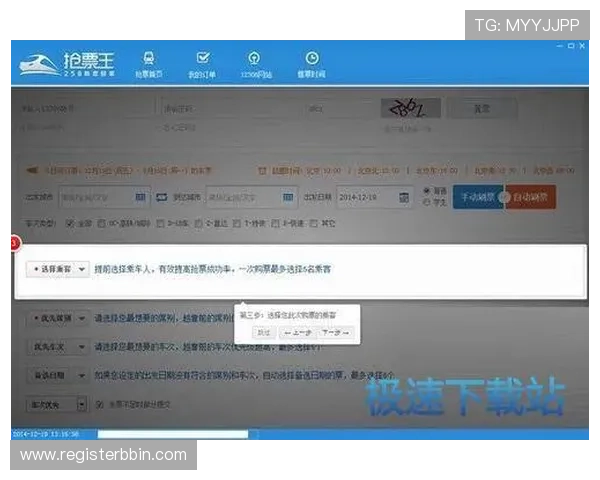This screenshot has height=480, width=600.
Task: Click the white progress bar in status bar
Action: [173, 434]
